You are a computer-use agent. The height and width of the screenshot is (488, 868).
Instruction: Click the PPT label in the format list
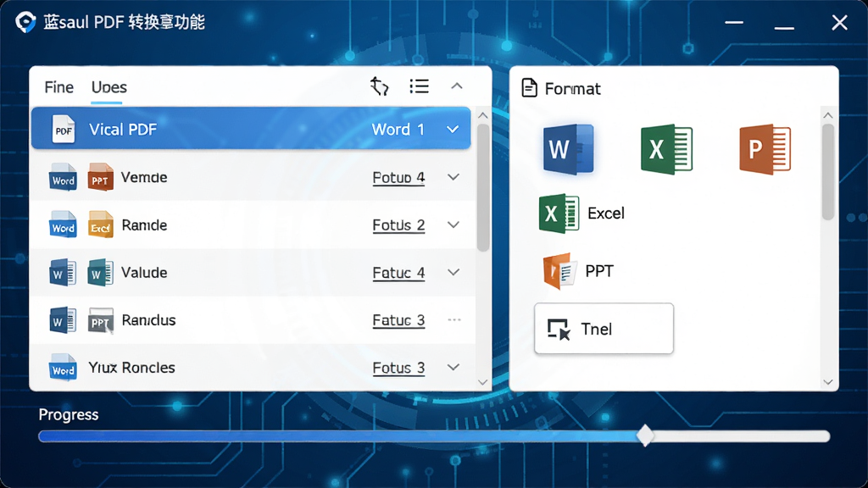click(599, 271)
